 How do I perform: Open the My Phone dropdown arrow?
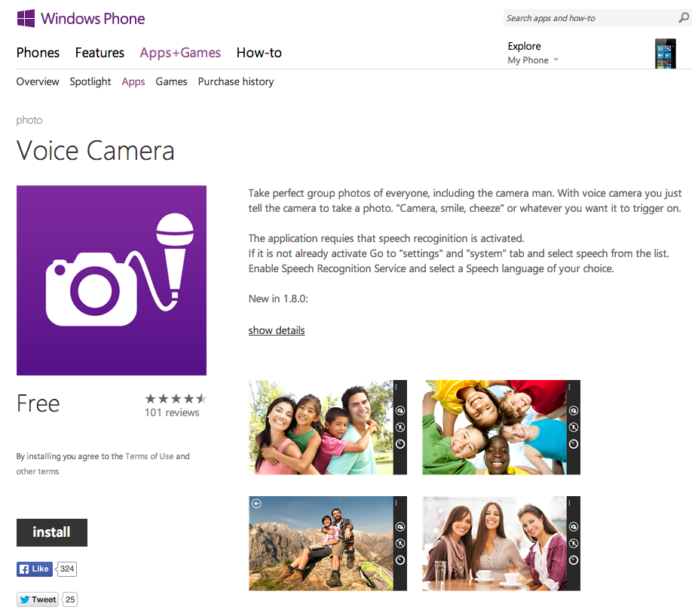point(556,60)
